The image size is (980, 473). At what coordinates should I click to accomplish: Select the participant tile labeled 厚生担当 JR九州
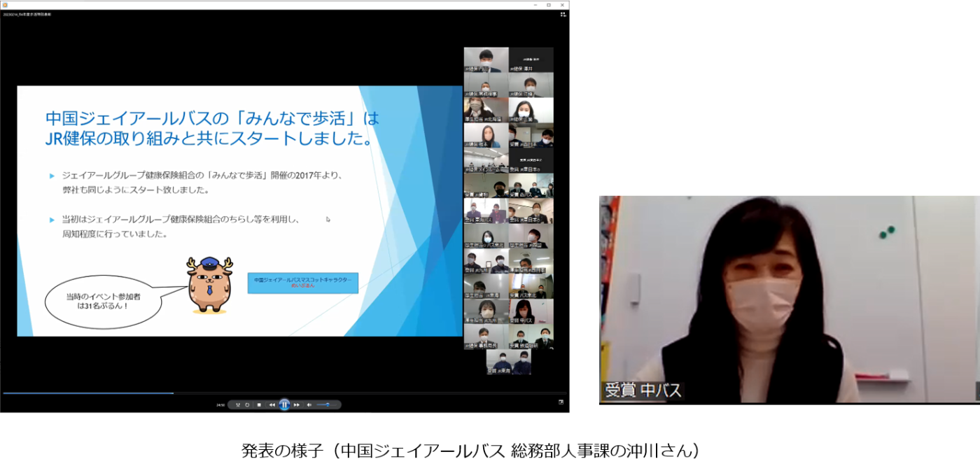click(x=486, y=311)
